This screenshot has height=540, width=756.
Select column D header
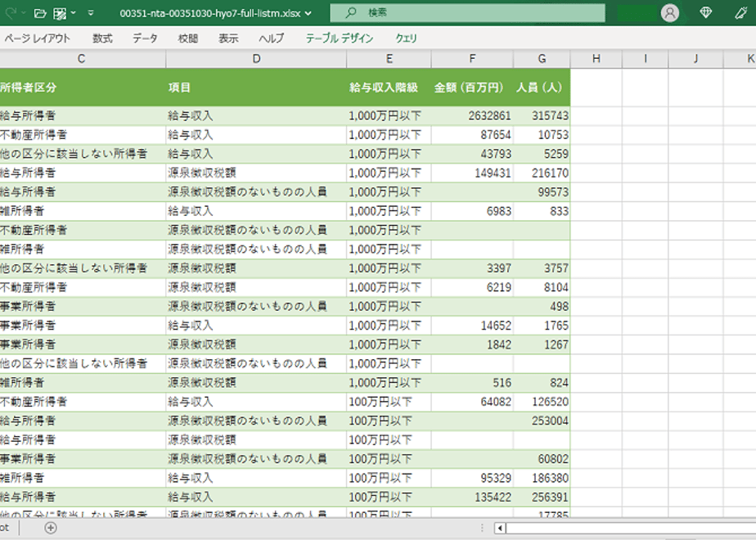(x=257, y=59)
